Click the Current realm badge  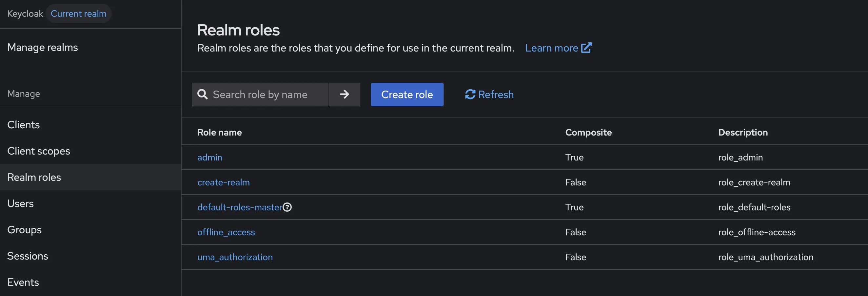pyautogui.click(x=78, y=13)
